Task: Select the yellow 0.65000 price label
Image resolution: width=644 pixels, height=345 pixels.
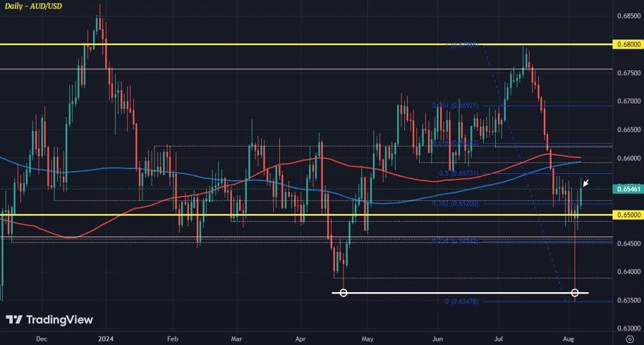Action: pos(626,215)
